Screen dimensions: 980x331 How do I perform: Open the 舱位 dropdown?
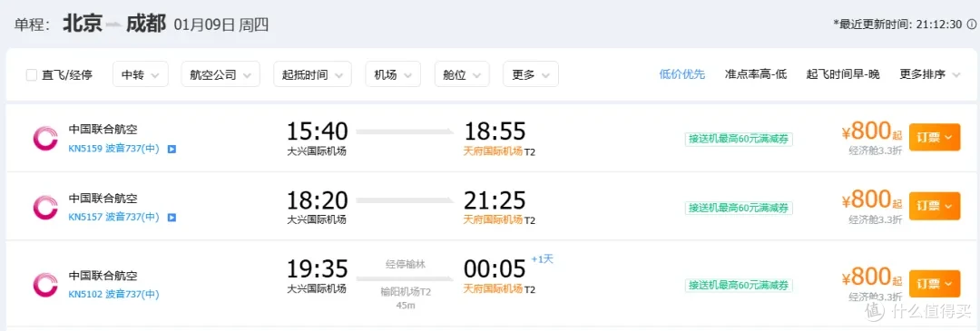tap(462, 74)
